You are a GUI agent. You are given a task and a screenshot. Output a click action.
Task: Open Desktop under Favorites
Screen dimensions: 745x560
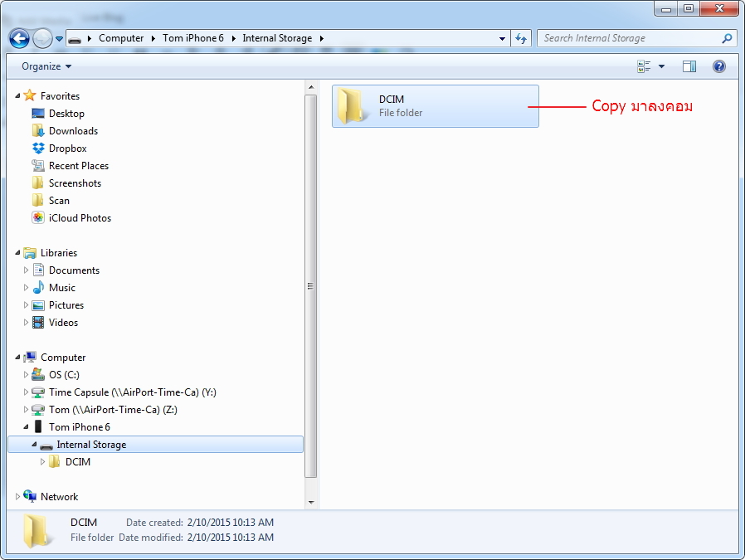pyautogui.click(x=66, y=114)
